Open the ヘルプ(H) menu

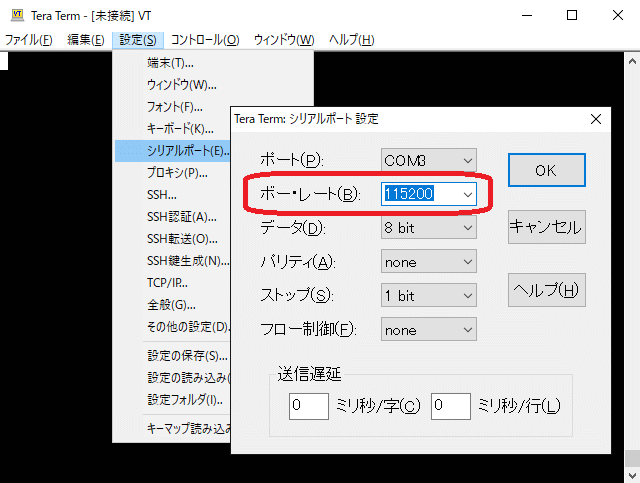click(x=351, y=40)
